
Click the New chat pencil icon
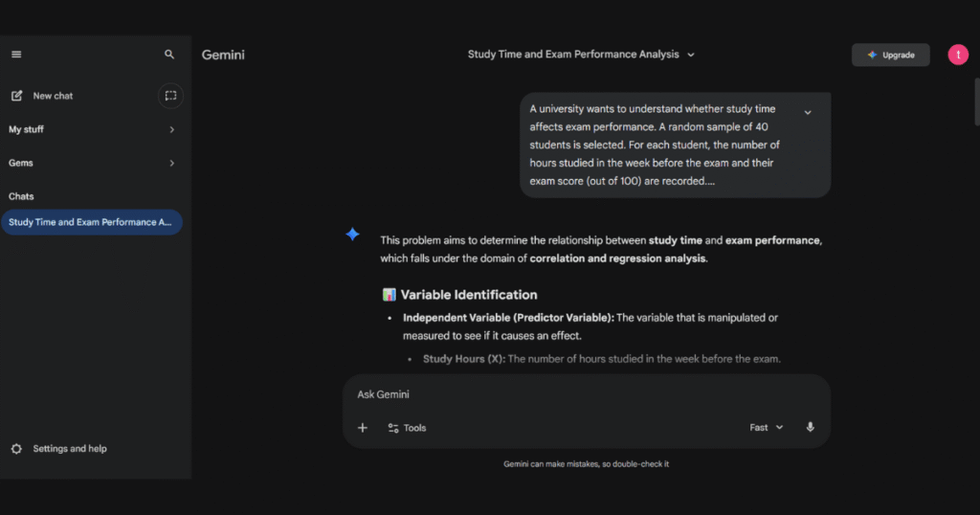[x=16, y=96]
